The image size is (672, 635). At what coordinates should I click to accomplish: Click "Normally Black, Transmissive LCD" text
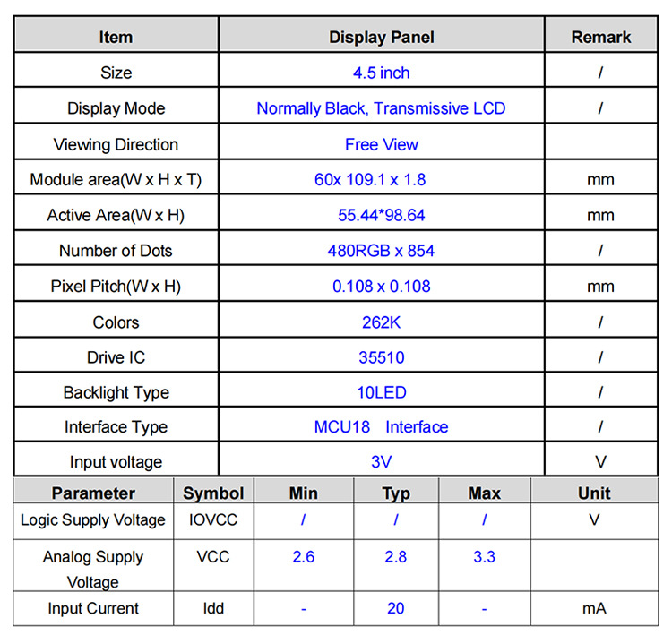pos(381,108)
